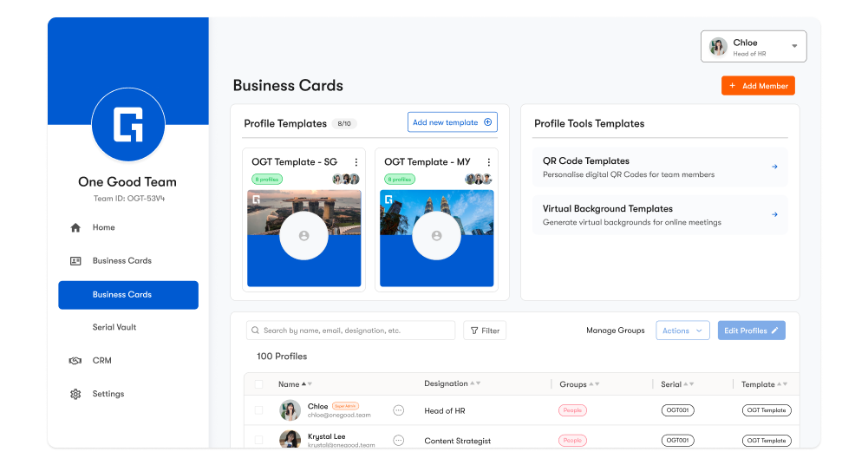Click the Settings gear icon
868x465 pixels.
75,394
